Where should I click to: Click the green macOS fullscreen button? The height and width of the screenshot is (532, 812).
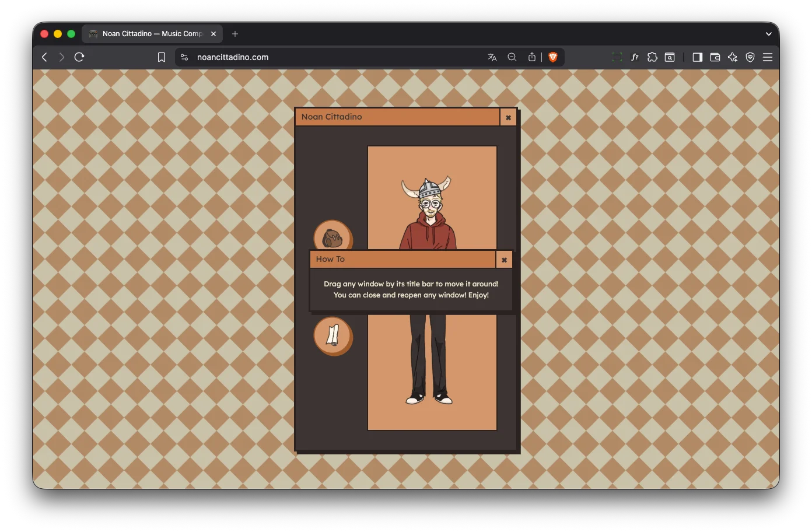click(71, 34)
